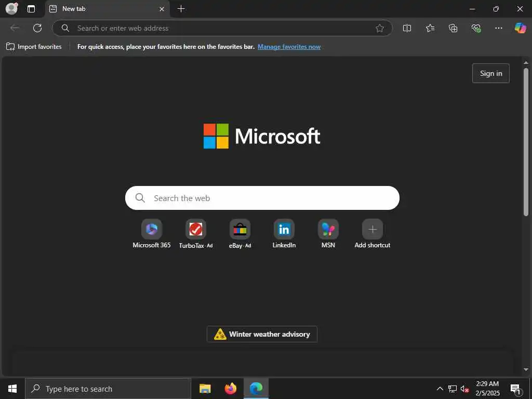Open the muted volume tray icon
Image resolution: width=532 pixels, height=399 pixels.
[464, 389]
